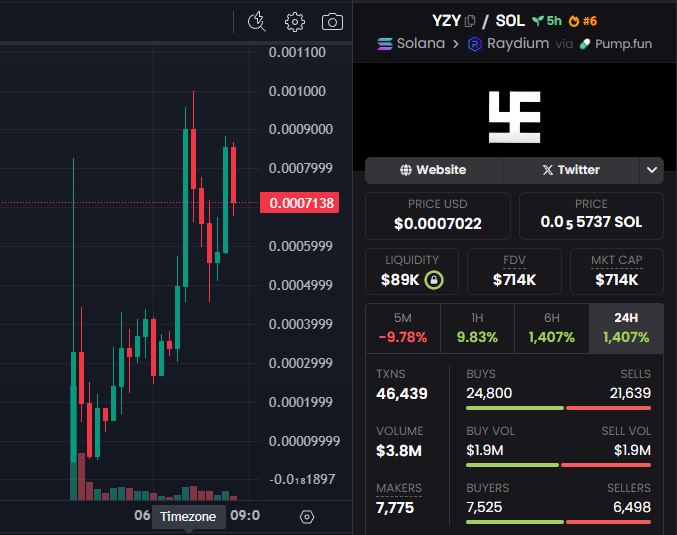Viewport: 677px width, 535px height.
Task: Open the quick search lightning icon
Action: (256, 22)
